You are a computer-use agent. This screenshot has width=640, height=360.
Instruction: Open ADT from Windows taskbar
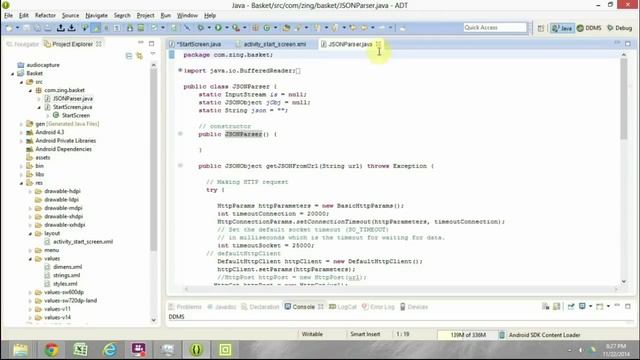point(196,350)
